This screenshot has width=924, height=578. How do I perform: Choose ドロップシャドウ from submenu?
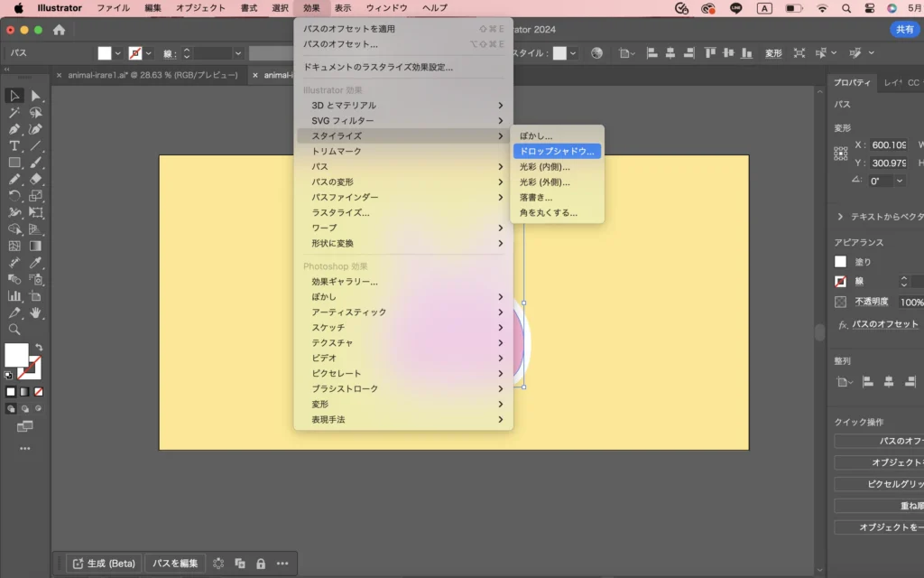click(x=557, y=151)
